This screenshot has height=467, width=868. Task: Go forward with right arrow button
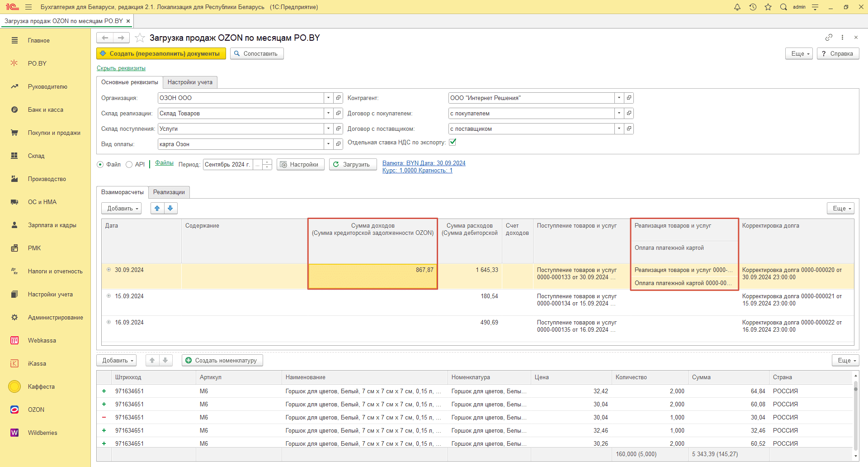(x=121, y=38)
